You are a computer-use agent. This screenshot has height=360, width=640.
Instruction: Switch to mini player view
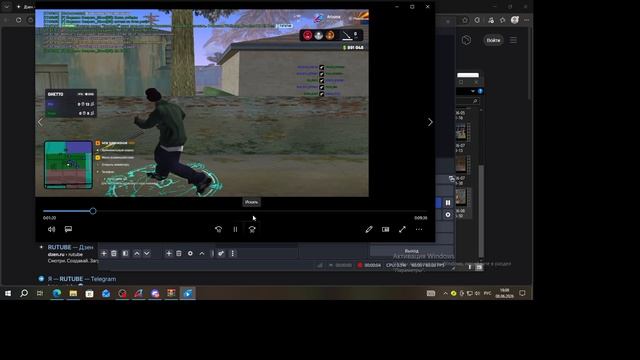tap(385, 229)
